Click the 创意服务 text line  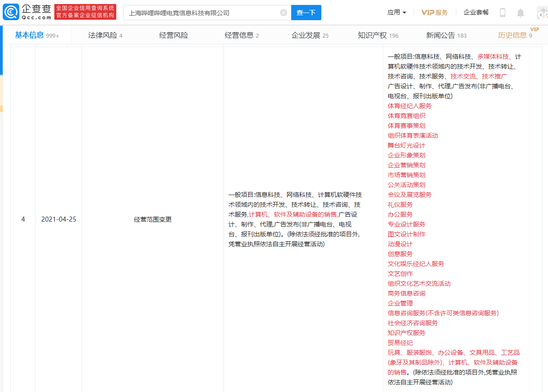400,254
